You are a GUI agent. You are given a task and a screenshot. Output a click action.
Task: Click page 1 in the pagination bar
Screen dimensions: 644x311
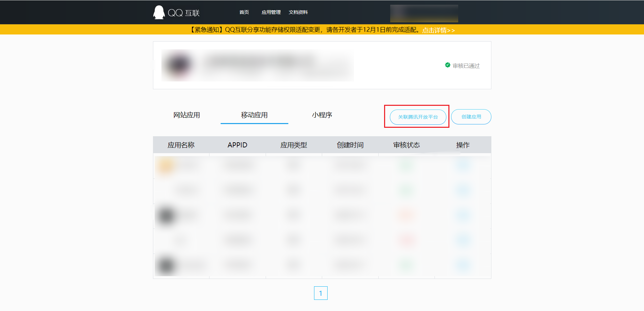(x=320, y=293)
